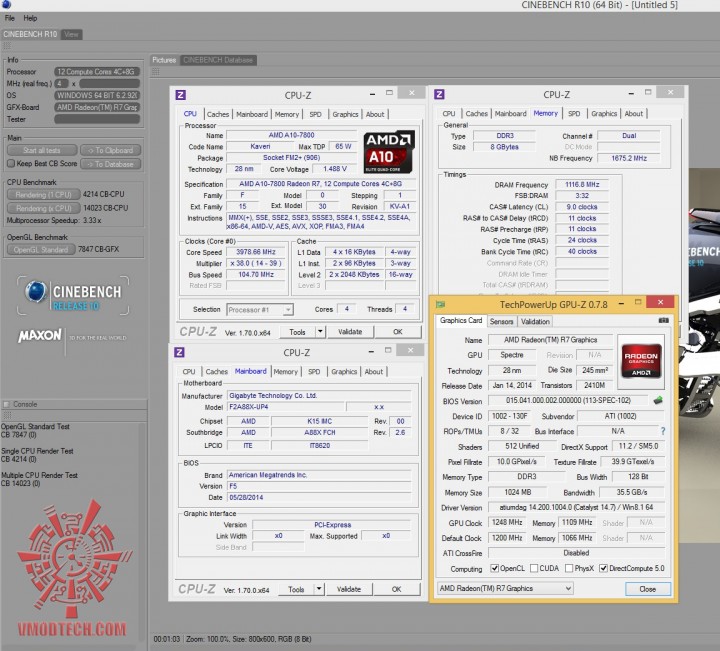720x651 pixels.
Task: Click the GFX-Board info field
Action: point(97,107)
